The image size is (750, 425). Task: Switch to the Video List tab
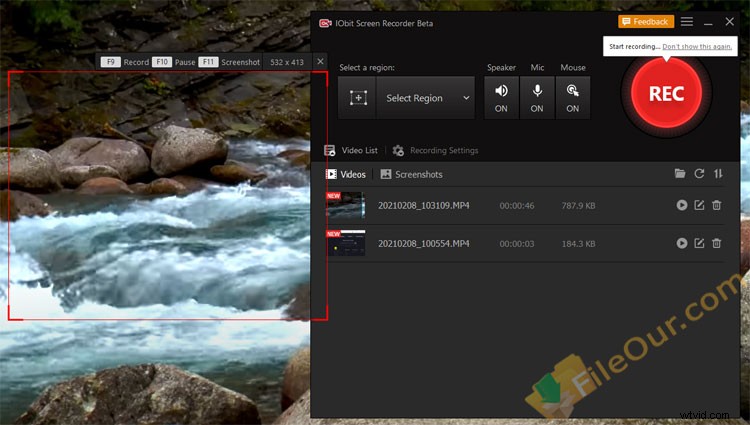(x=351, y=151)
